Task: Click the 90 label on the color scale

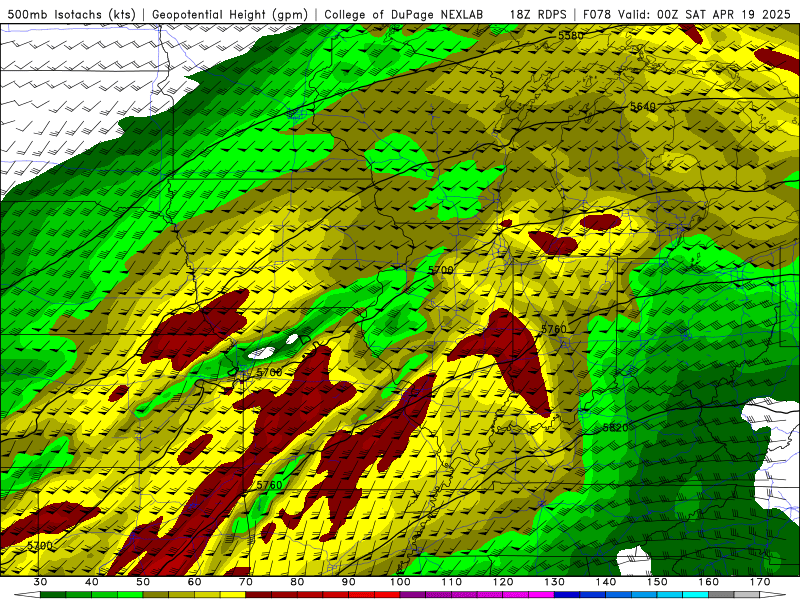Action: tap(348, 582)
